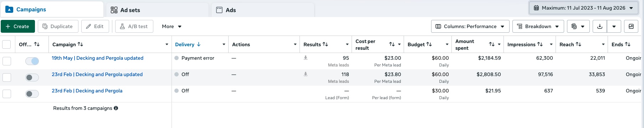Viewport: 644px width, 128px height.
Task: Toggle off the 19th May campaign
Action: (32, 61)
